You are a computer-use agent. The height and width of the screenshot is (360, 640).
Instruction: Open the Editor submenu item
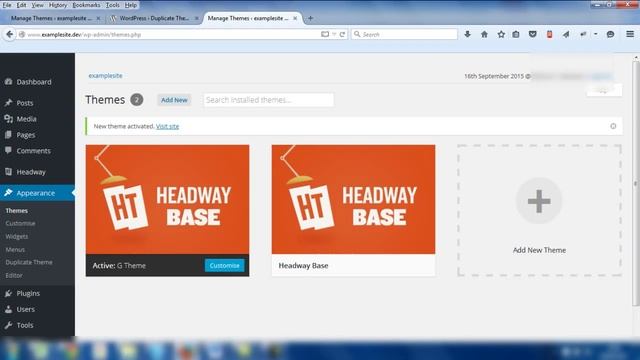14,276
